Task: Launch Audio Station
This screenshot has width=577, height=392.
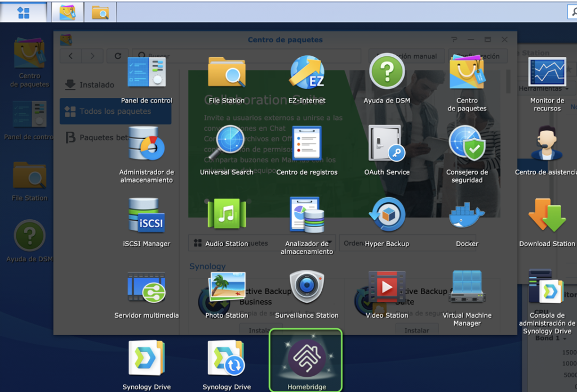Action: [227, 215]
